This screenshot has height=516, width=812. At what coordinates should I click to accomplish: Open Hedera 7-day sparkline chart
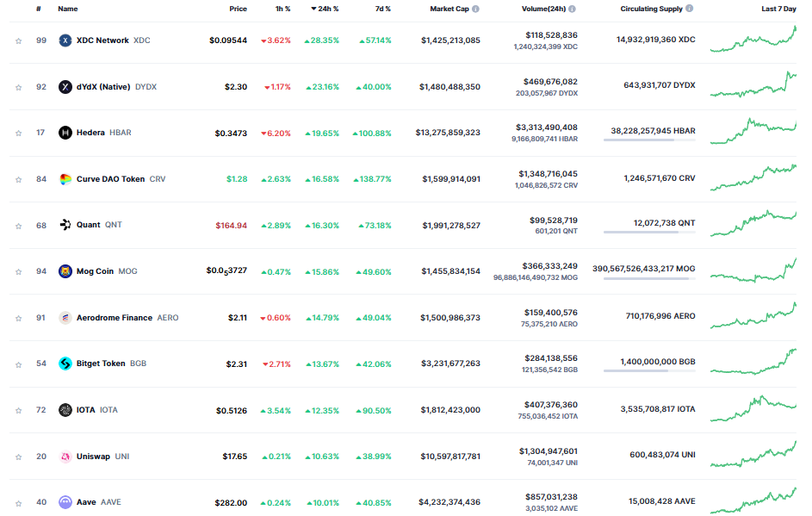coord(753,131)
